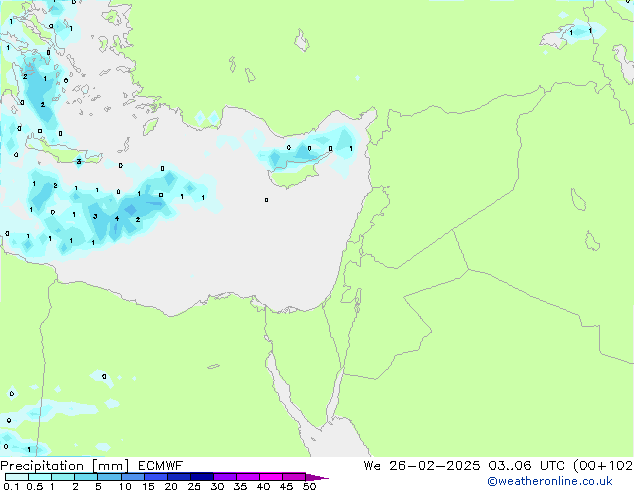Select the 20–25 mm legend color segment

click(x=178, y=477)
